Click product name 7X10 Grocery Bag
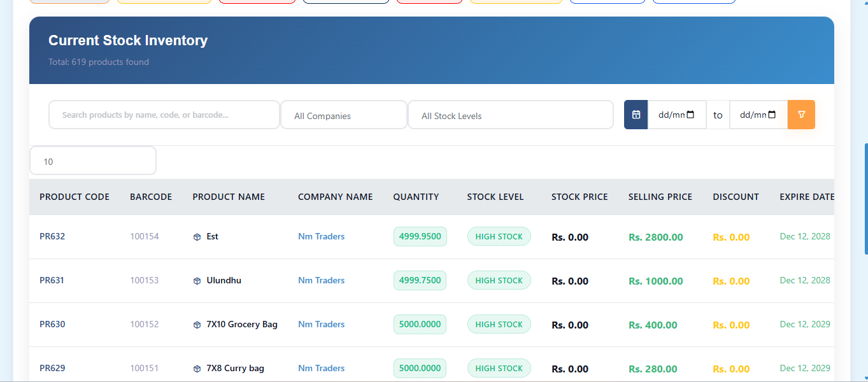This screenshot has height=382, width=868. (x=242, y=324)
